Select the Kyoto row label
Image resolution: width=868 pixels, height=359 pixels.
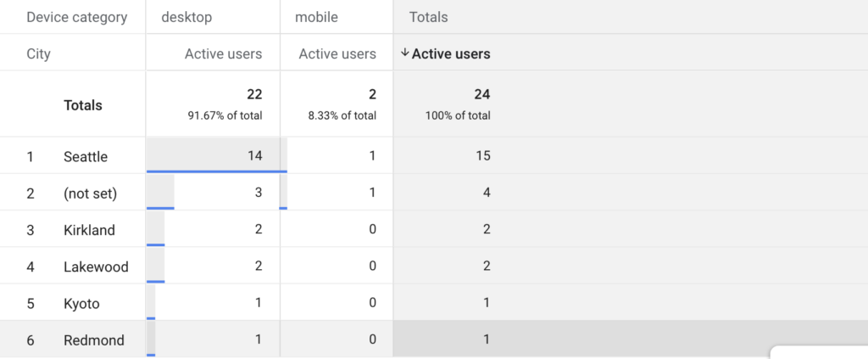[81, 303]
